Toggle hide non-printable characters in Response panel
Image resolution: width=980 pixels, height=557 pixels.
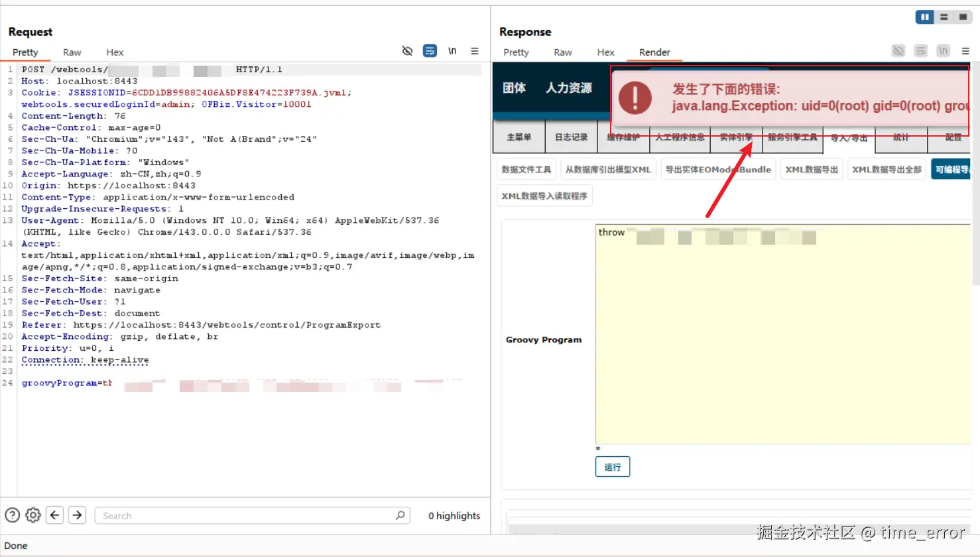coord(898,51)
